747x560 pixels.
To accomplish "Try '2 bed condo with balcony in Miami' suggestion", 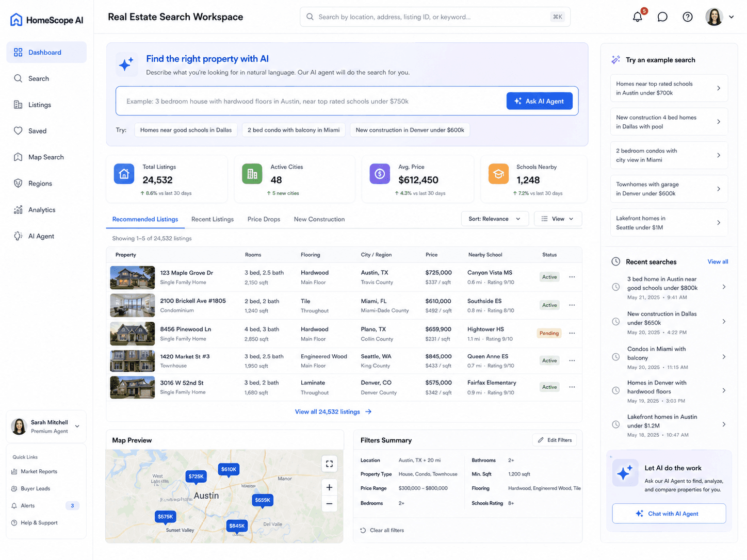I will (x=294, y=130).
